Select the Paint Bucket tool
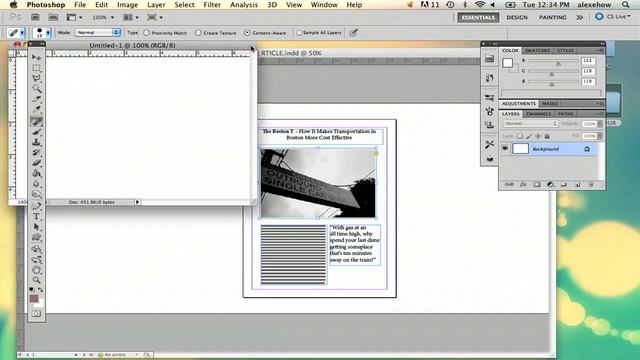 (36, 173)
